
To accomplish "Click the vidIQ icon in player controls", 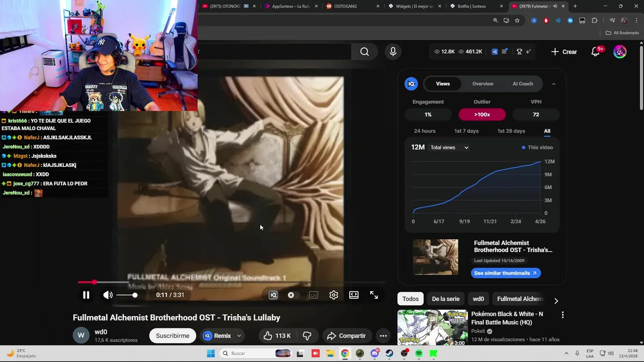I will [x=273, y=295].
